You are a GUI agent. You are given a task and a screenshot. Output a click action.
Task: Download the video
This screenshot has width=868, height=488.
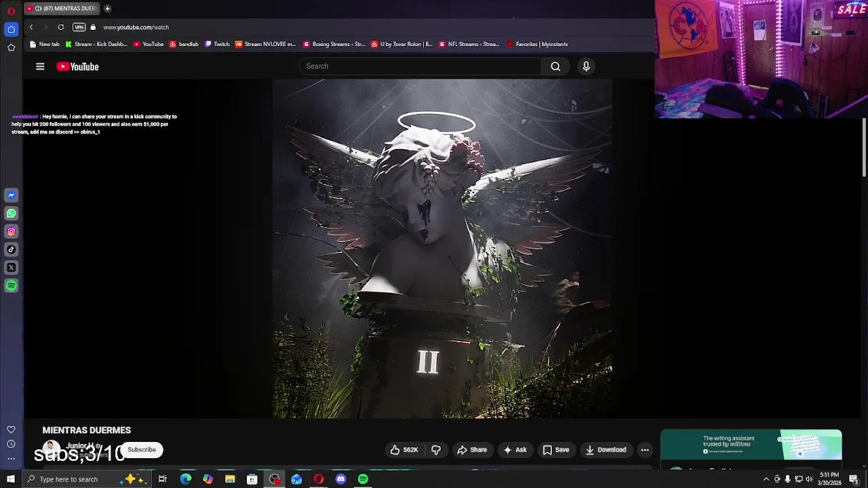(x=606, y=449)
